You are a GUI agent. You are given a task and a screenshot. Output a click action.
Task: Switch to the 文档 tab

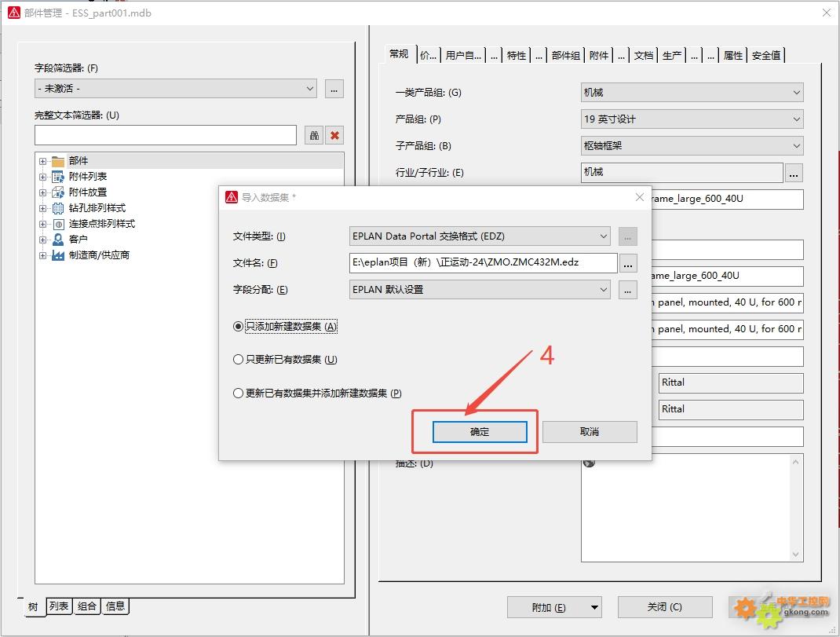(644, 55)
